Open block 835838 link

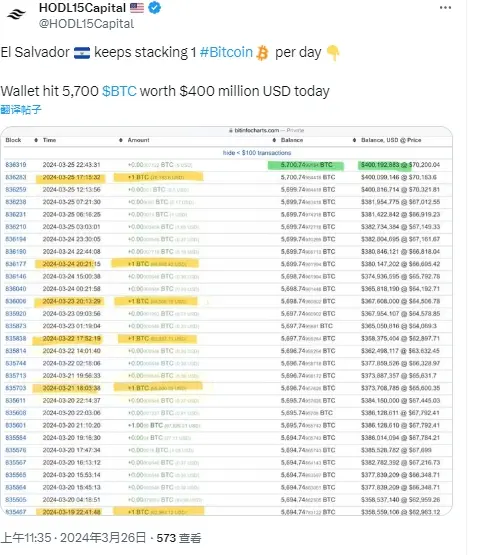16,339
